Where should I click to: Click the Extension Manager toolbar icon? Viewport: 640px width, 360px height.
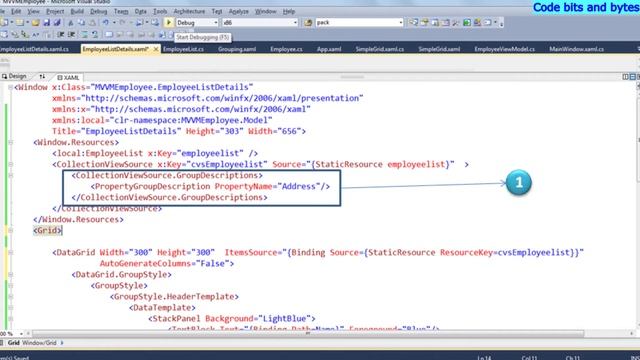[477, 22]
